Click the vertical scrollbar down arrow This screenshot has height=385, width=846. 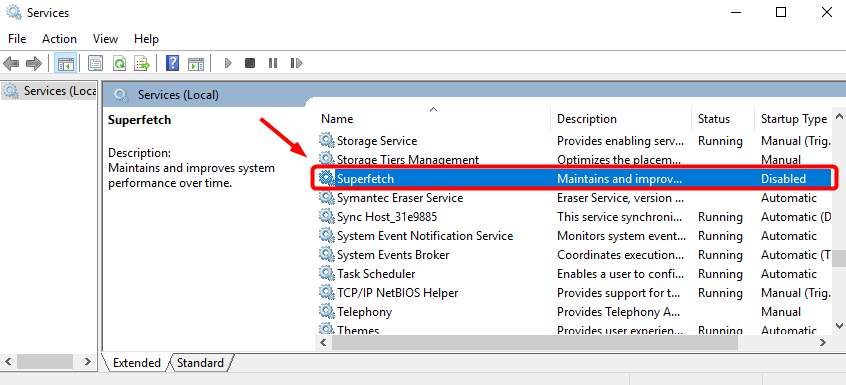coord(839,325)
